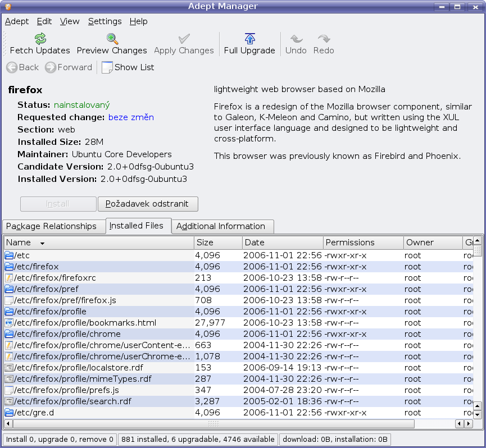This screenshot has height=448, width=486.
Task: Click the status text nainstalovaný
Action: point(82,106)
